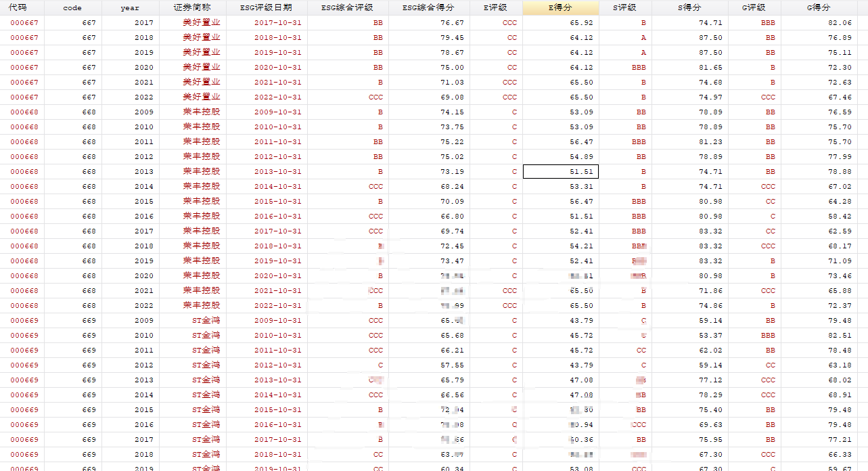Click the ESG综合得分 column header
The height and width of the screenshot is (471, 868).
[x=429, y=7]
